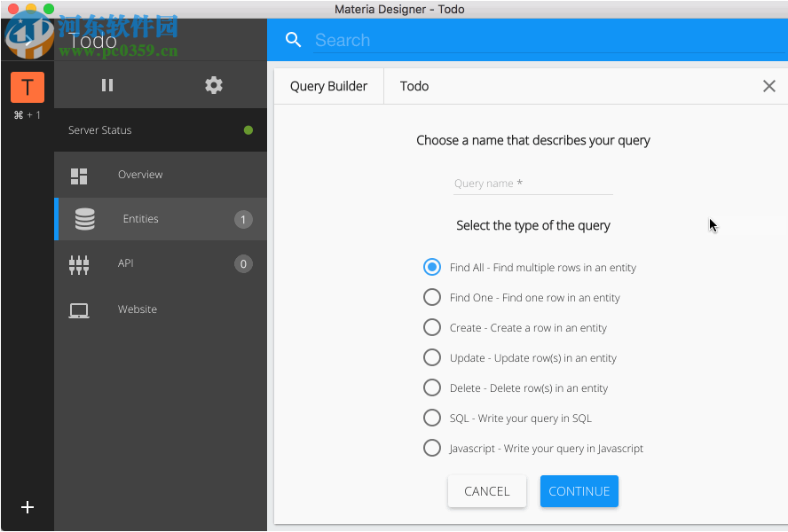Click the CANCEL button

[x=487, y=491]
